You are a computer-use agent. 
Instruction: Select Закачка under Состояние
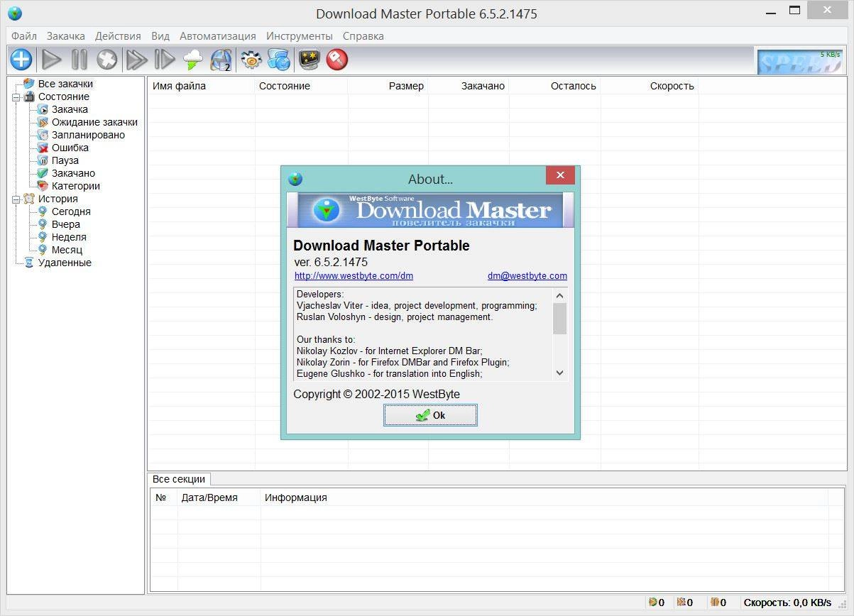70,109
